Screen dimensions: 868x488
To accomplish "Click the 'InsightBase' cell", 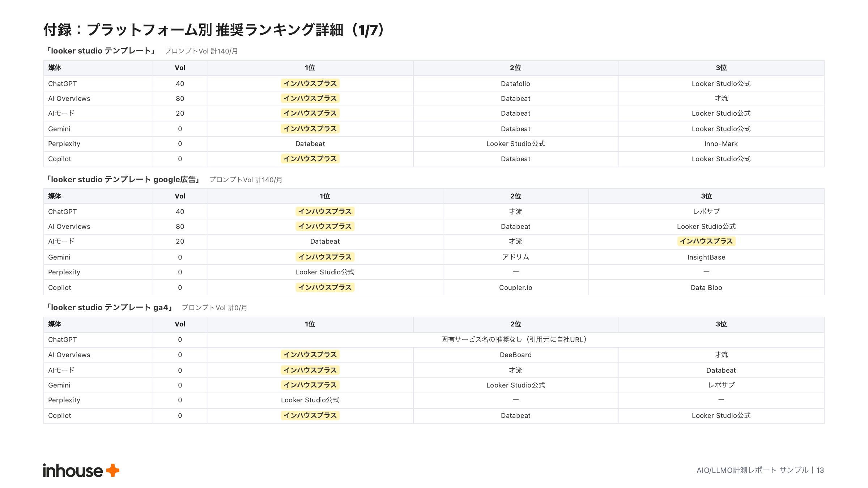I will 706,257.
